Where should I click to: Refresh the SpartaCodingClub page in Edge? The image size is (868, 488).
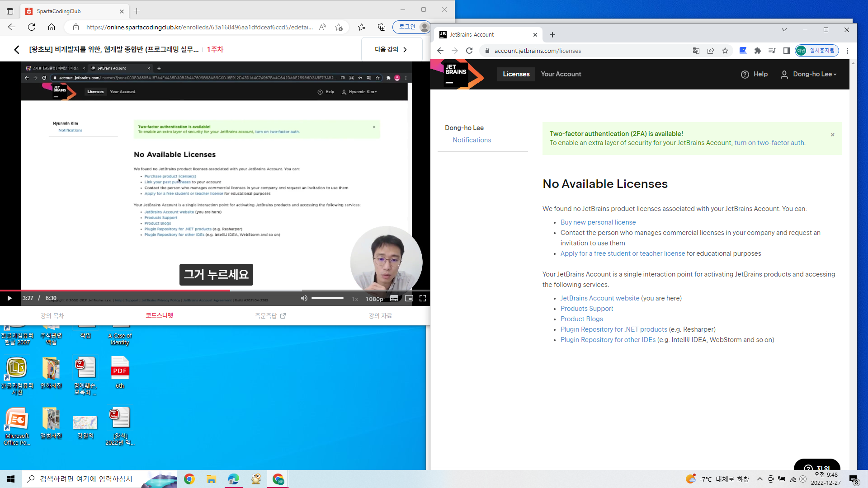(32, 27)
